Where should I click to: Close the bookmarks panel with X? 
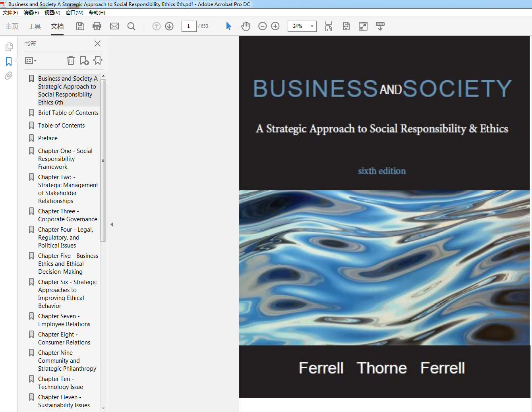[x=97, y=44]
